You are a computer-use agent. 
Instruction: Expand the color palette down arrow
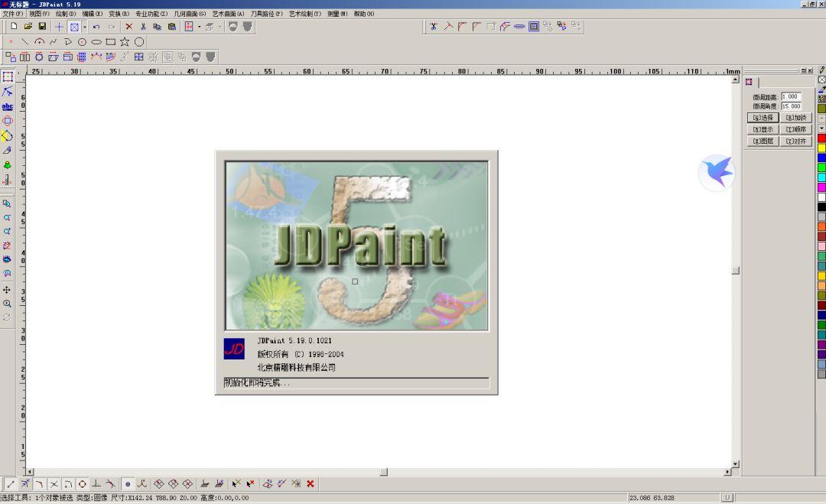coord(822,128)
